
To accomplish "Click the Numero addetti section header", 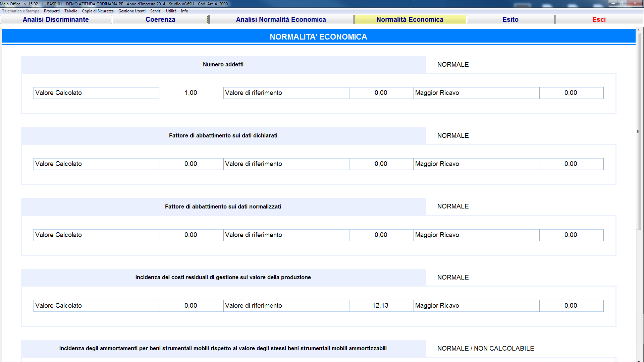I will point(223,64).
